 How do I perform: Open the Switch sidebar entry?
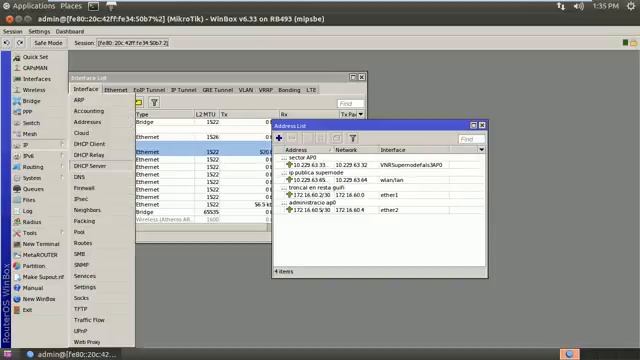(x=31, y=123)
